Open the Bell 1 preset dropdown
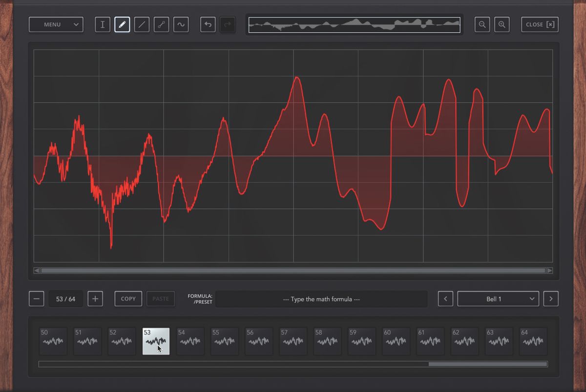Screen dimensions: 586x392 pyautogui.click(x=498, y=299)
